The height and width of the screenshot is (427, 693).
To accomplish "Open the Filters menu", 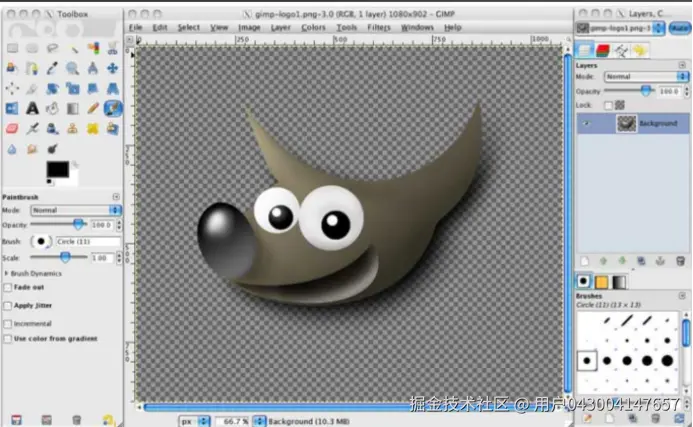I will 379,27.
